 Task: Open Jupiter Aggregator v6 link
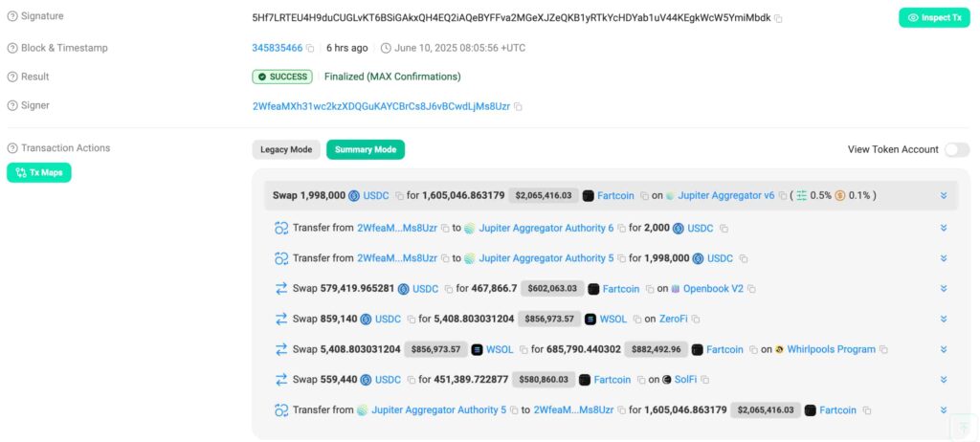coord(725,195)
